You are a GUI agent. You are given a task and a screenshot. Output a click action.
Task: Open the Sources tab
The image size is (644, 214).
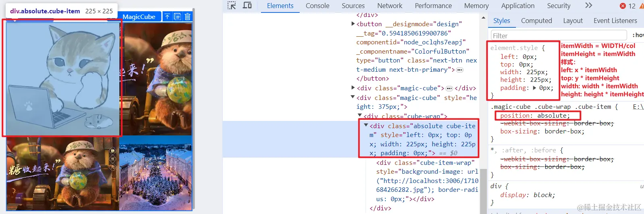coord(353,6)
